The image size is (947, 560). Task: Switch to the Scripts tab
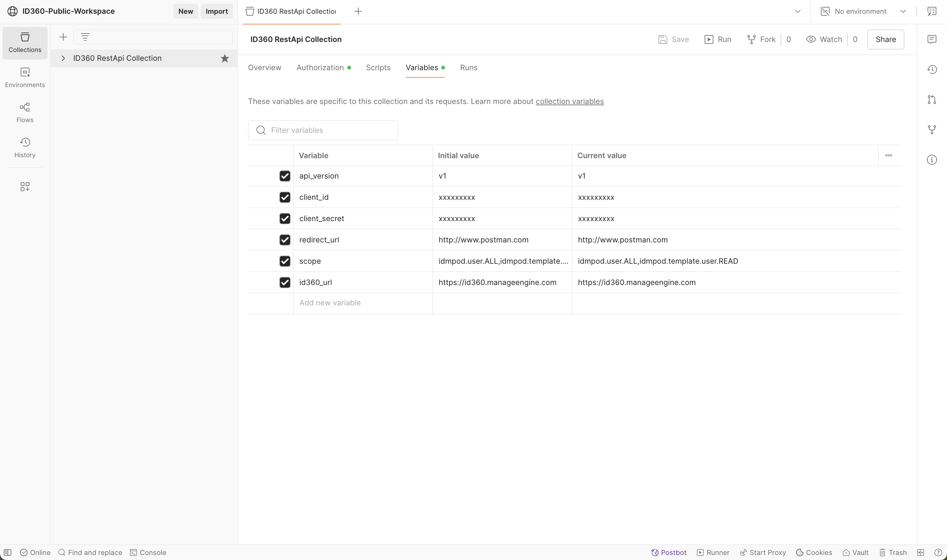point(378,68)
